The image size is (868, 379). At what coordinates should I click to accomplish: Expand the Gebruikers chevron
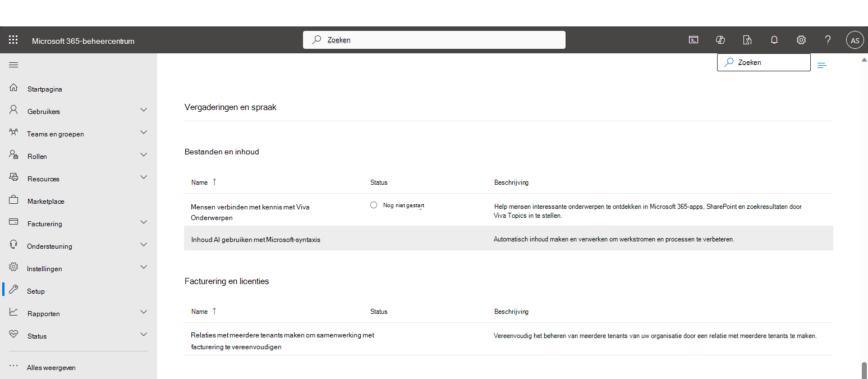point(144,110)
